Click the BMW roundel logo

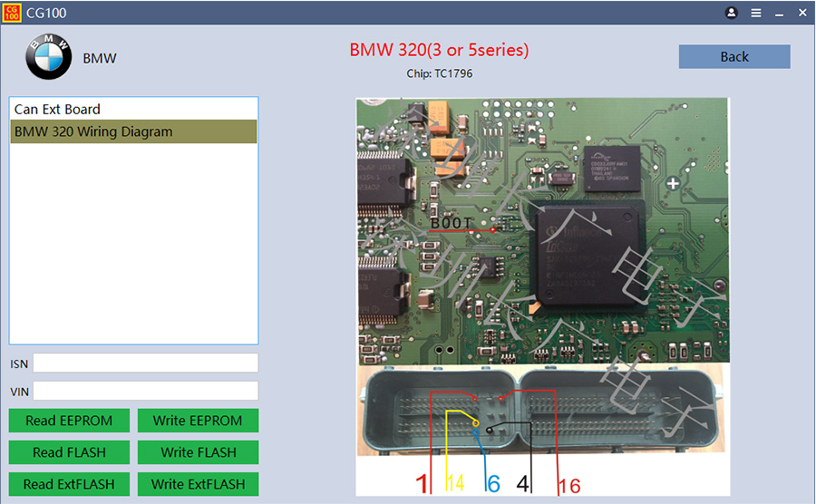(x=48, y=57)
